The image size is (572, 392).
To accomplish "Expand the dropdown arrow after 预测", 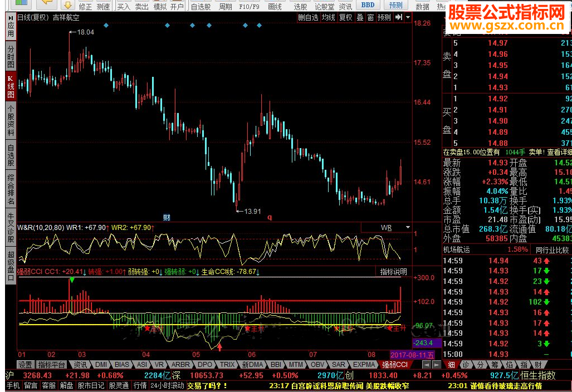I will tap(407, 17).
